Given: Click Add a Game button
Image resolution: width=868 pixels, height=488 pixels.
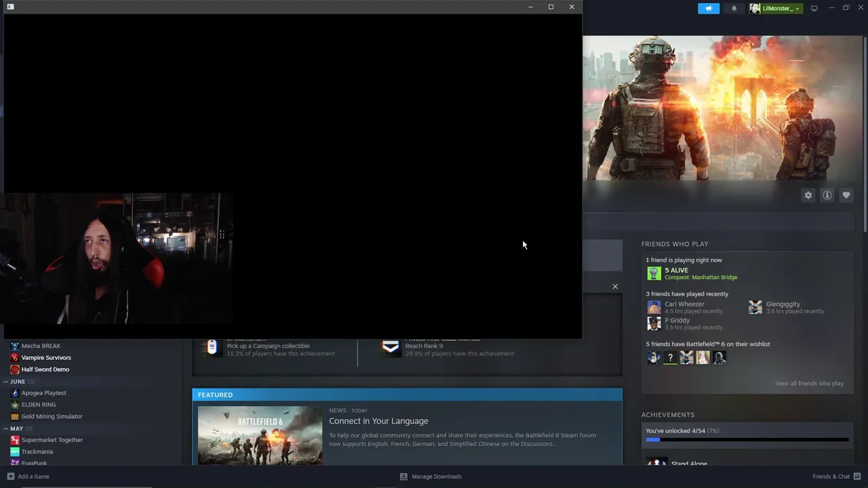Looking at the screenshot, I should click(x=28, y=476).
